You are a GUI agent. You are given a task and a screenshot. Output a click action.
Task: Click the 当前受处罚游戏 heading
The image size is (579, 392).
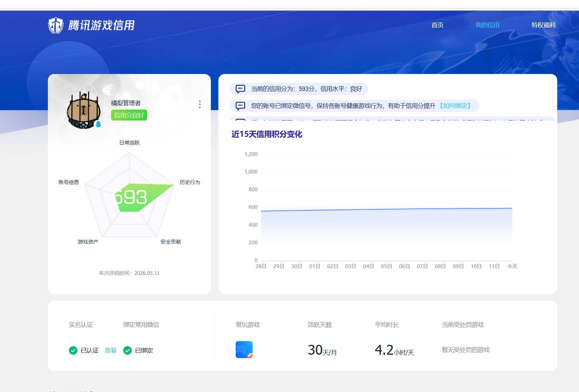pyautogui.click(x=463, y=325)
